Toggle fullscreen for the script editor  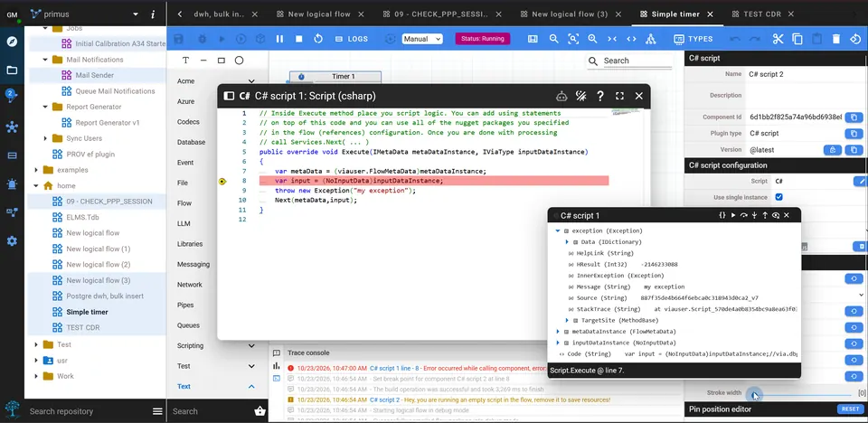[x=619, y=96]
